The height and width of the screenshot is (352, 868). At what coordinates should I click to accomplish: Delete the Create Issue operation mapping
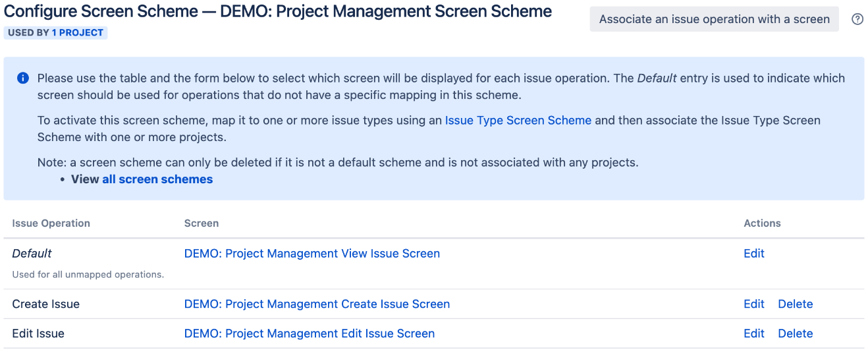(796, 304)
